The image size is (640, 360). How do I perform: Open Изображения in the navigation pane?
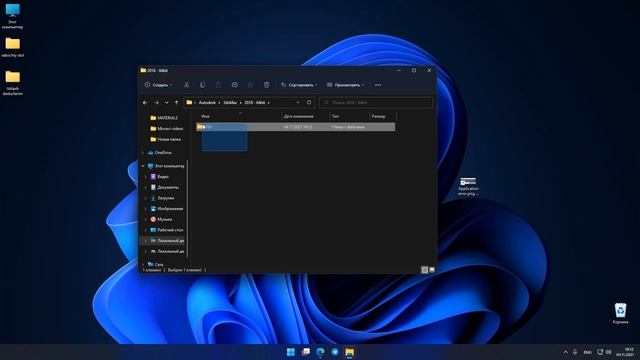click(x=167, y=209)
